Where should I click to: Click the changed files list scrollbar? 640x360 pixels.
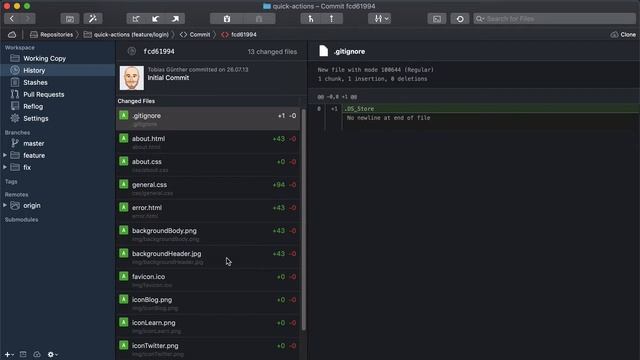click(x=303, y=220)
